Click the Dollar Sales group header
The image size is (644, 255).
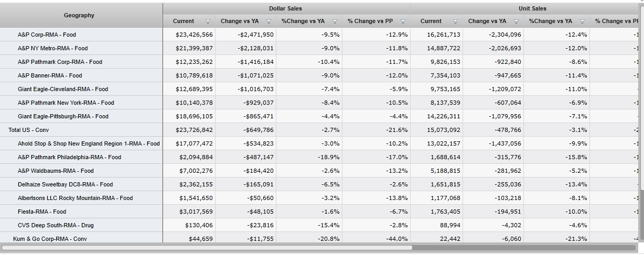285,8
